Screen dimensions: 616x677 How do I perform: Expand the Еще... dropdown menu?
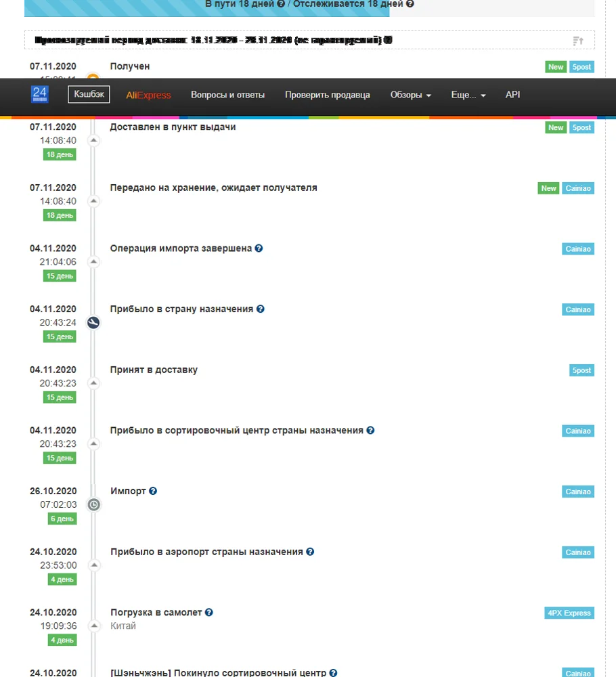coord(468,95)
